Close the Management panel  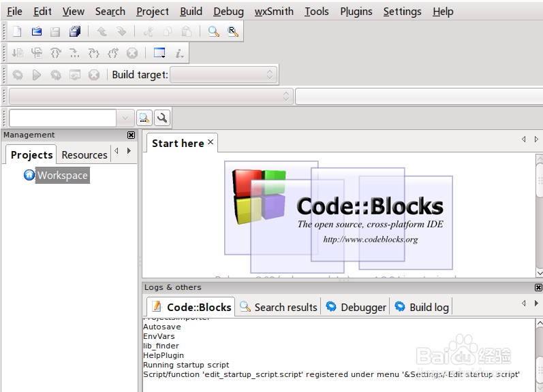pyautogui.click(x=131, y=135)
